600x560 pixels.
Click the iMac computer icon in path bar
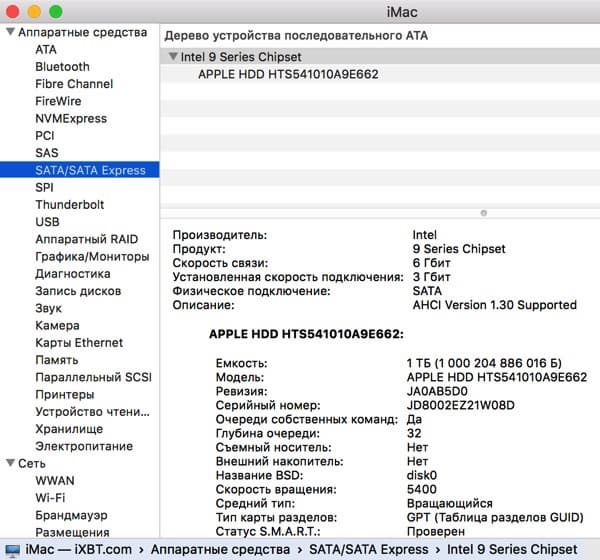[x=12, y=550]
